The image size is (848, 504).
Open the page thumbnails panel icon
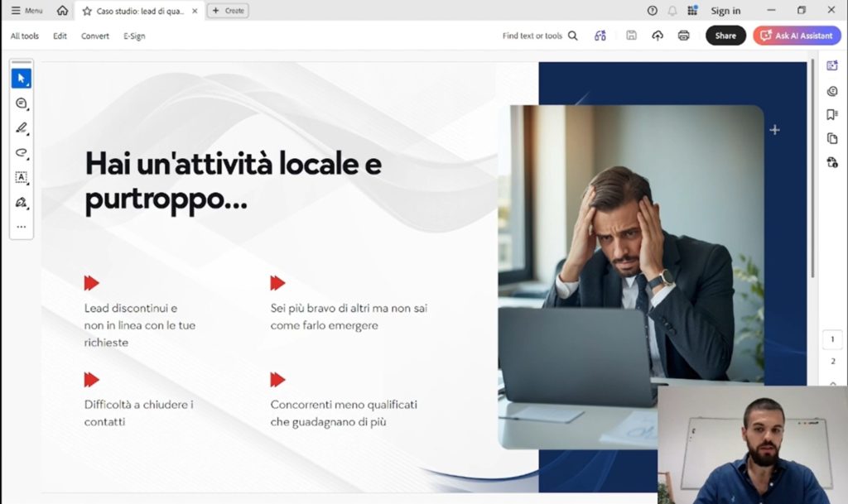coord(832,139)
